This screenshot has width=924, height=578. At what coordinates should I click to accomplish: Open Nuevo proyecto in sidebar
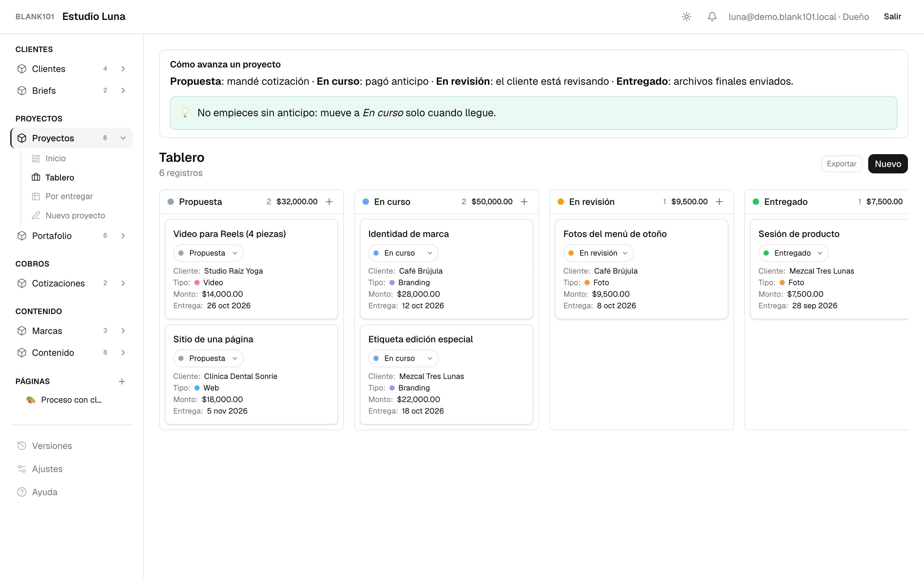(75, 215)
